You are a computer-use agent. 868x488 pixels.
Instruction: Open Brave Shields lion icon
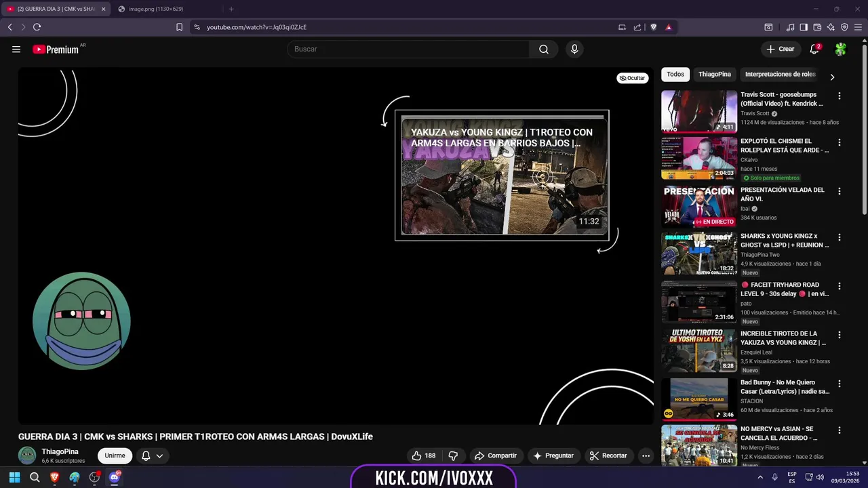pos(654,27)
